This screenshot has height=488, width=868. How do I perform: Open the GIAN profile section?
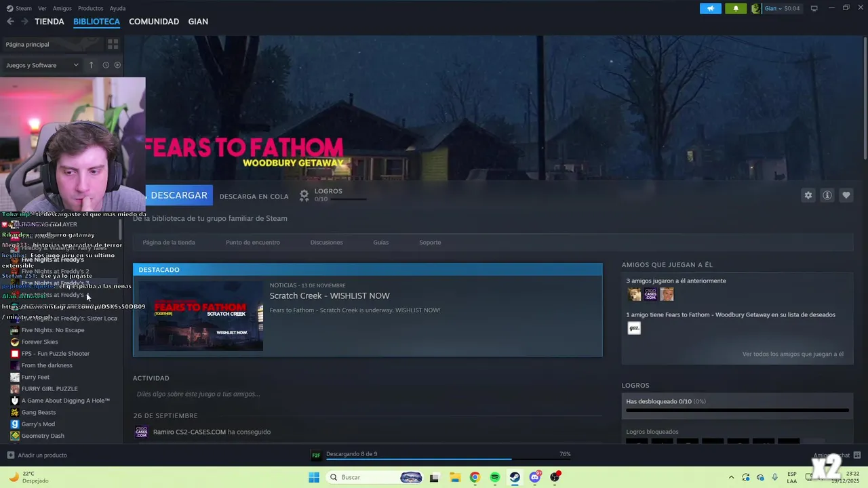click(198, 22)
